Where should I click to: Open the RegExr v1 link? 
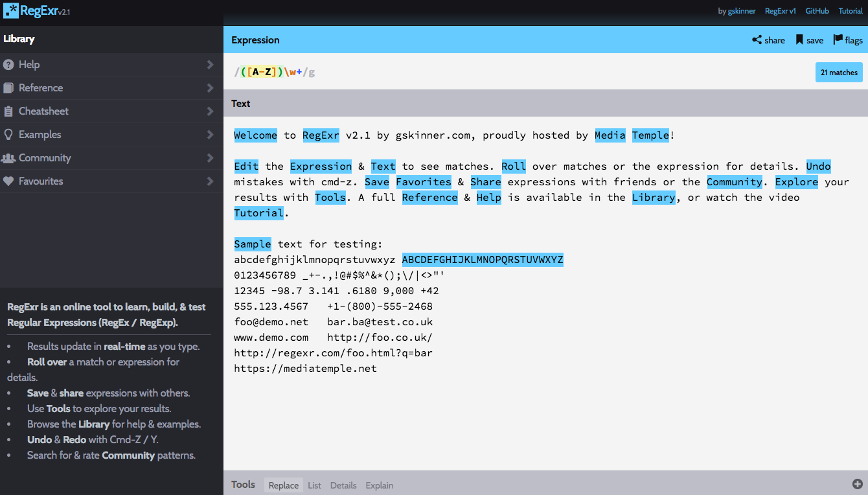pyautogui.click(x=781, y=11)
